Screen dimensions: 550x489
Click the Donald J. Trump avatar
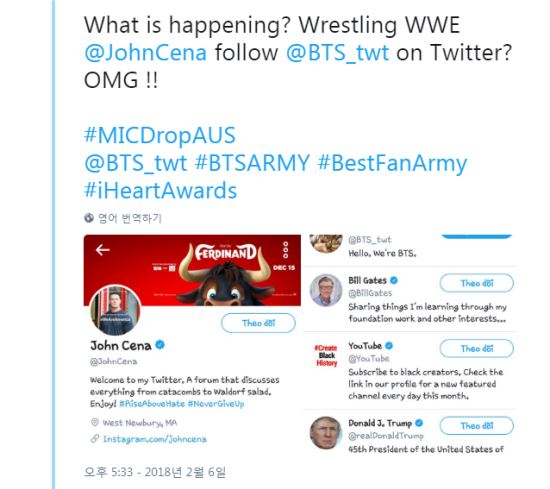tap(326, 433)
